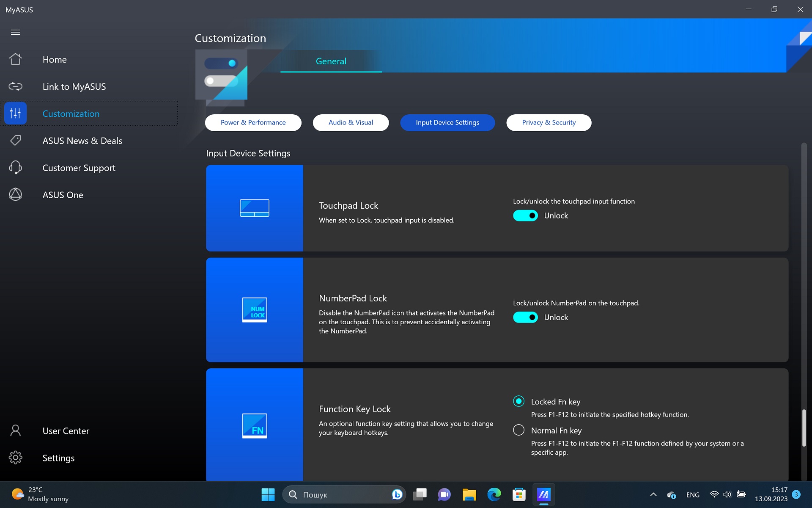Image resolution: width=812 pixels, height=508 pixels.
Task: Click the Customization sliders icon
Action: pos(16,113)
